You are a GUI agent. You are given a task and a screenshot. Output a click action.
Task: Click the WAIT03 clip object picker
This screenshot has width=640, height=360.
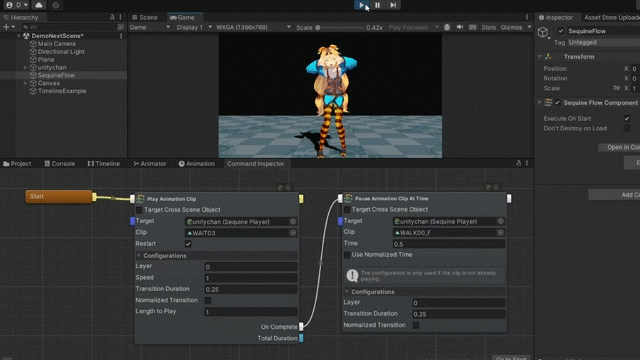pyautogui.click(x=293, y=233)
